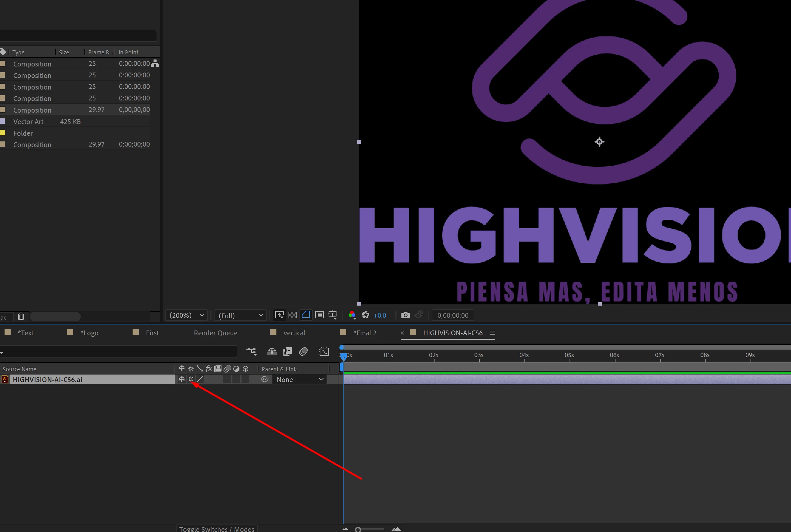Take a snapshot with the camera icon
The image size is (791, 532).
[405, 315]
